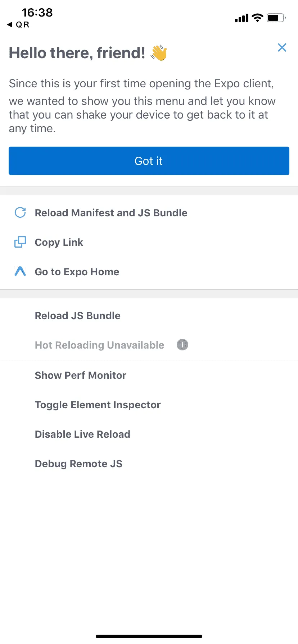The width and height of the screenshot is (298, 644).
Task: Disable Live Reload
Action: pyautogui.click(x=82, y=434)
